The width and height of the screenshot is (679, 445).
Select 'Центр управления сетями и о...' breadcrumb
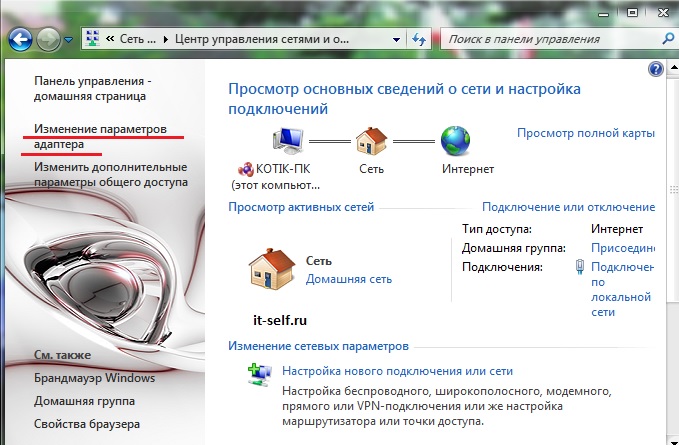(x=262, y=39)
